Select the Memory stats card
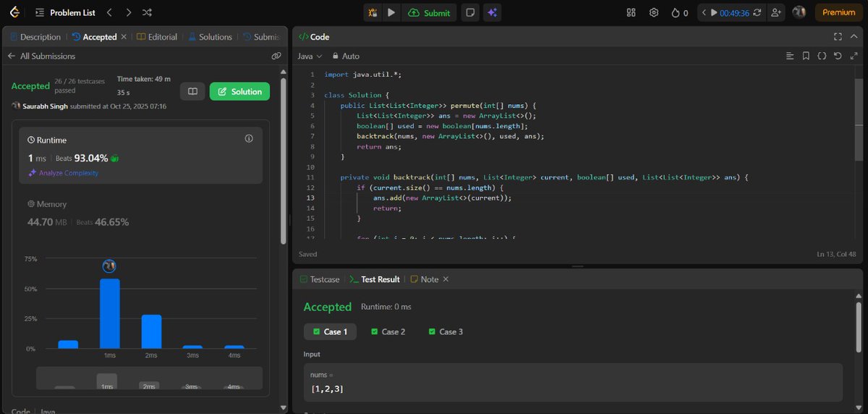Viewport: 868px width, 414px height. (141, 214)
